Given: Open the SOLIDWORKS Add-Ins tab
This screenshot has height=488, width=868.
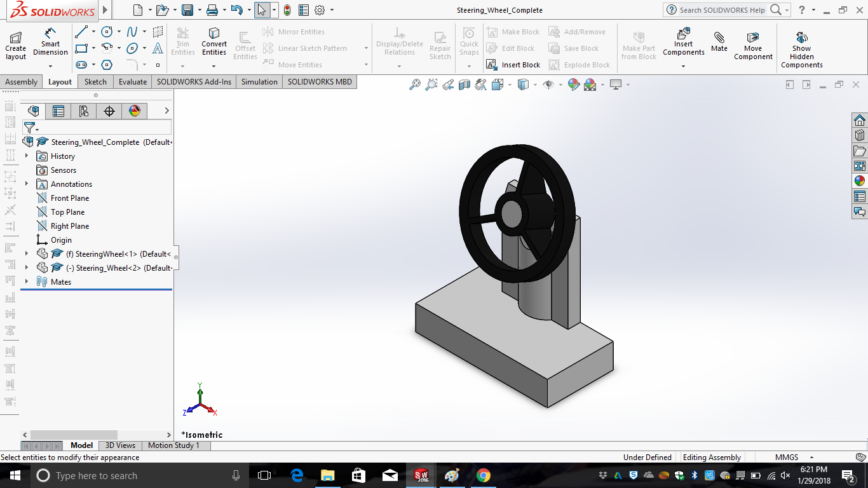Looking at the screenshot, I should pos(194,82).
